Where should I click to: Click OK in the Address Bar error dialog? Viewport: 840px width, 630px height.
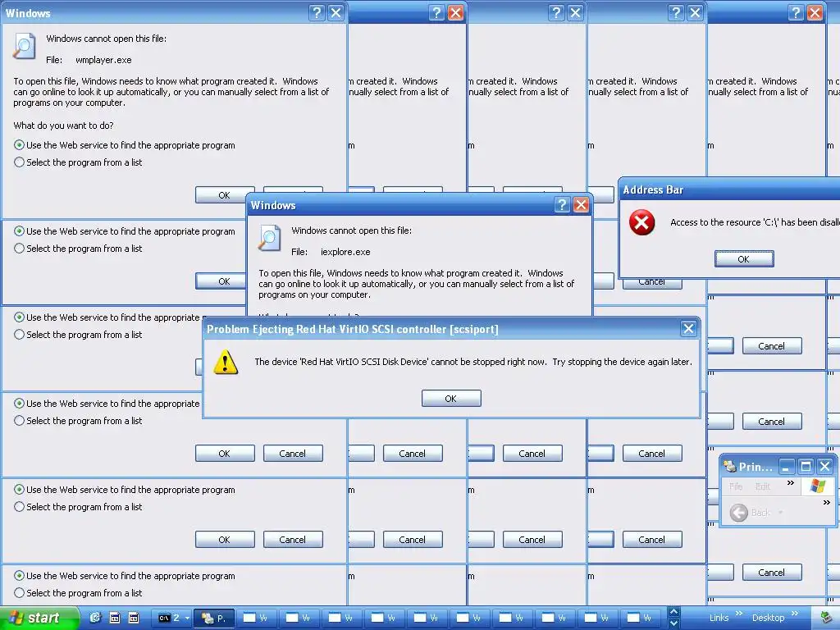pyautogui.click(x=743, y=259)
